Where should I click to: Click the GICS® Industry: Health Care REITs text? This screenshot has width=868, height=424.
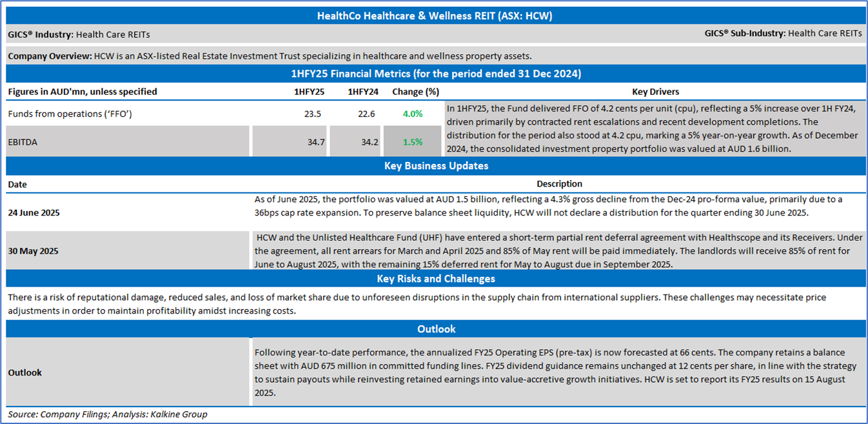pos(79,34)
